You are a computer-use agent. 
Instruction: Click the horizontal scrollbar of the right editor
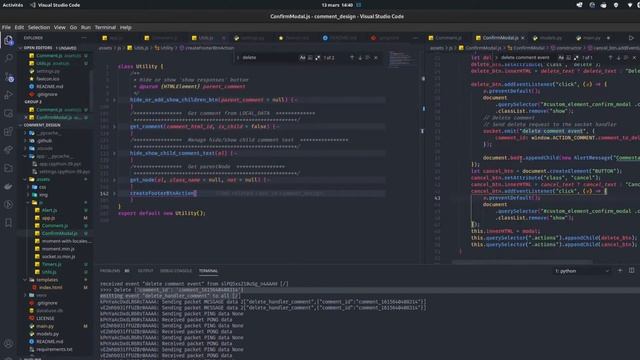(x=522, y=262)
